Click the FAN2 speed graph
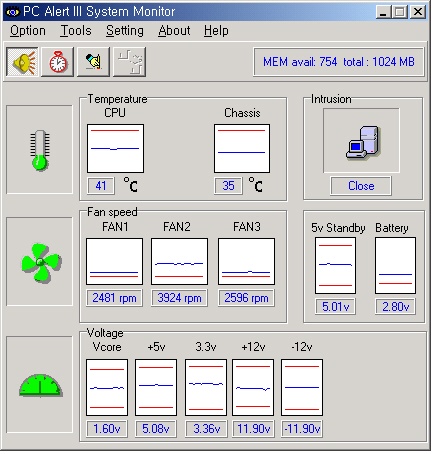 (x=179, y=261)
